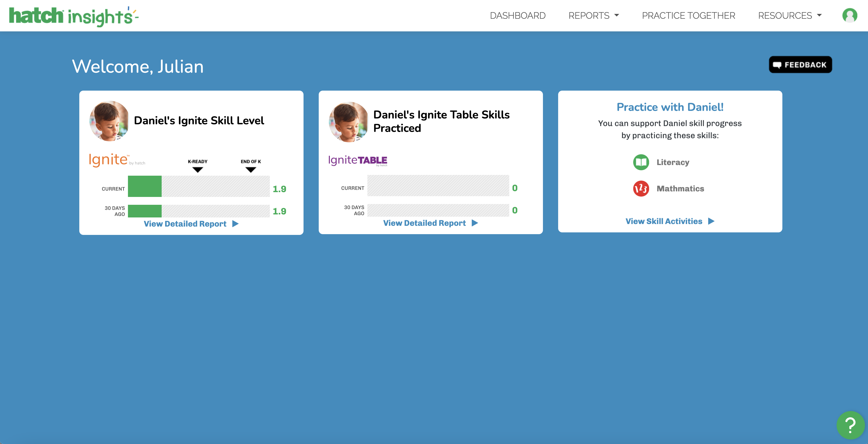The image size is (868, 444).
Task: Open the user profile avatar icon
Action: pos(850,15)
